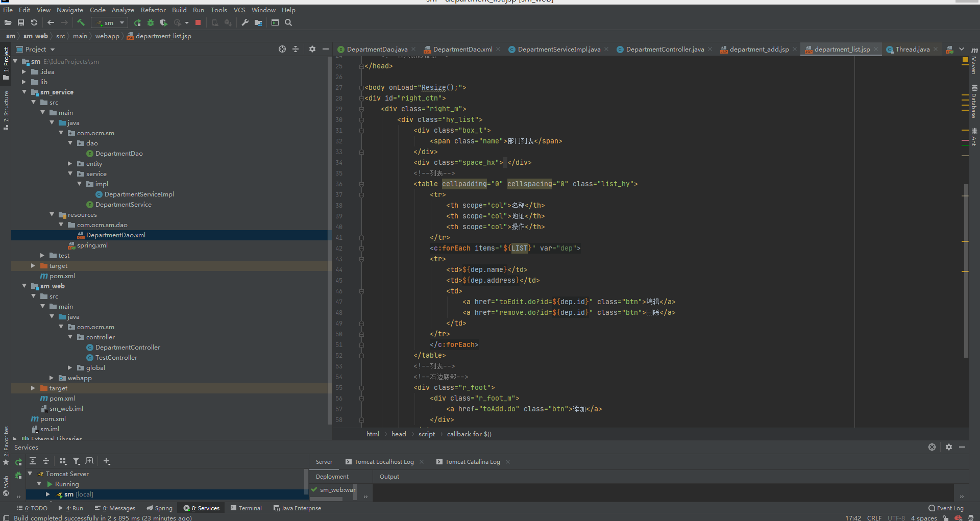The image size is (980, 521).
Task: Stop the running process with red square
Action: tap(198, 22)
